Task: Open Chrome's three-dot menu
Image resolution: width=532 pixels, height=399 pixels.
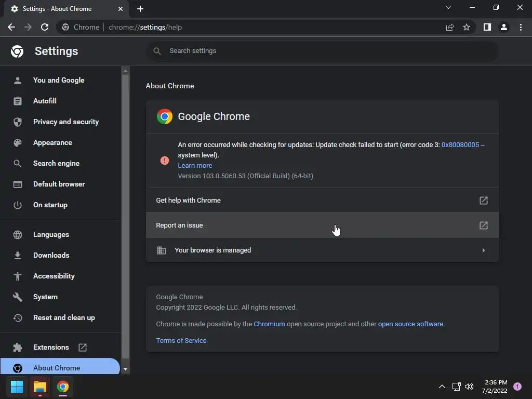Action: coord(521,27)
